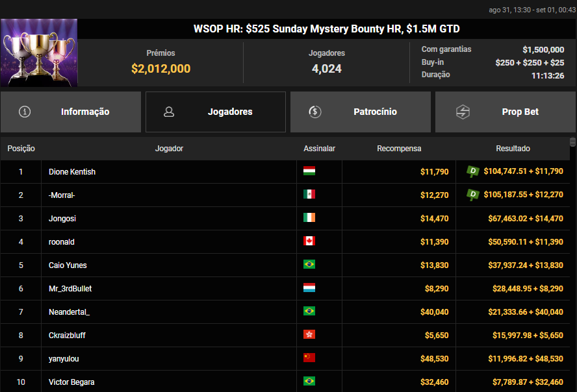Select player Jongosi
Screen dimensions: 577x392
point(62,219)
